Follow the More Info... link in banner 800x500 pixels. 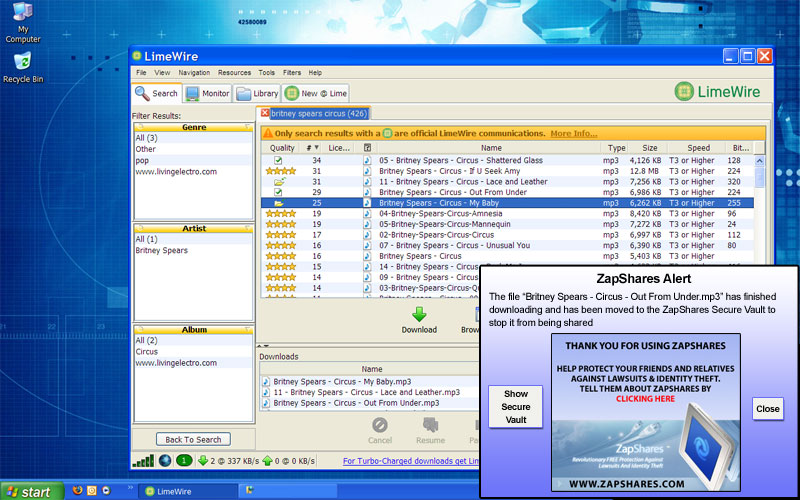coord(573,134)
